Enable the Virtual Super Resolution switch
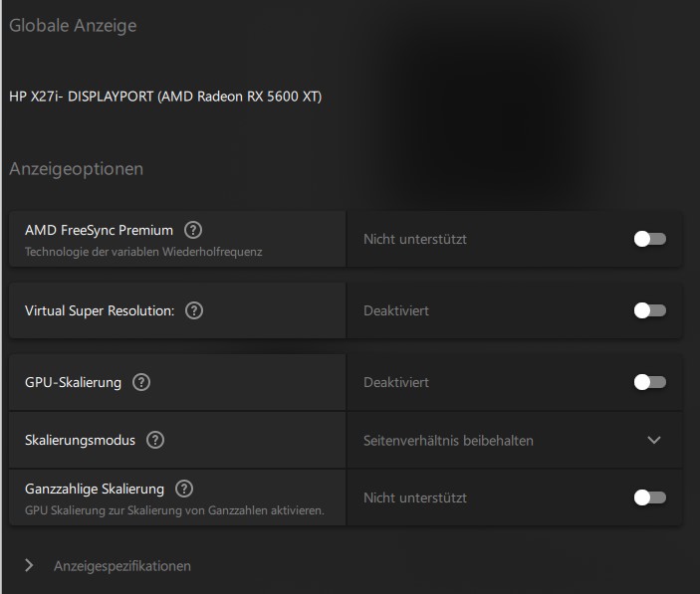 (650, 310)
